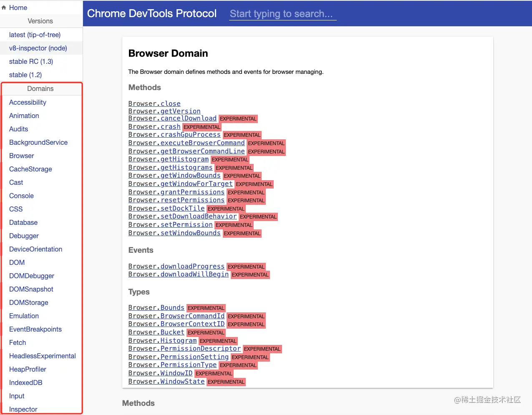Go to Browser.cancelDownload method
532x415 pixels.
[172, 118]
